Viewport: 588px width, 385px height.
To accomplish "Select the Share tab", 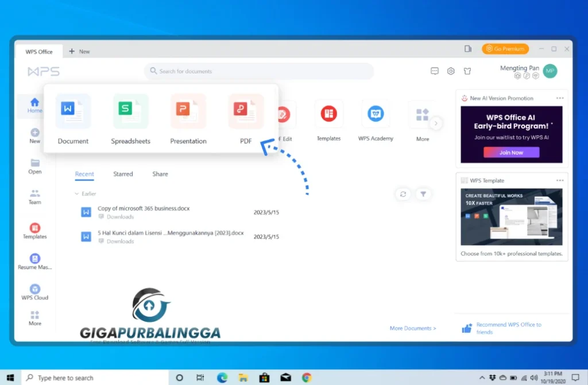I will tap(160, 174).
